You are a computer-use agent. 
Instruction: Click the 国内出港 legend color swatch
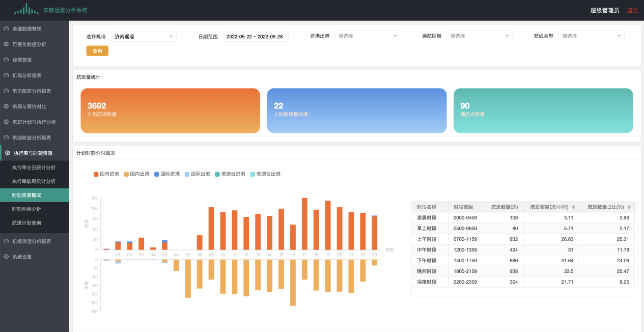pos(127,174)
